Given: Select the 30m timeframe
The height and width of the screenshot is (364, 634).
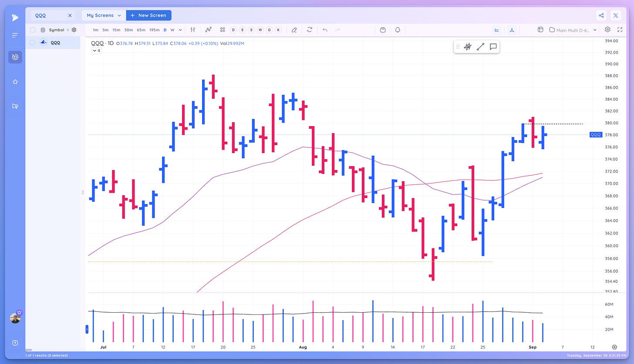Looking at the screenshot, I should point(128,30).
